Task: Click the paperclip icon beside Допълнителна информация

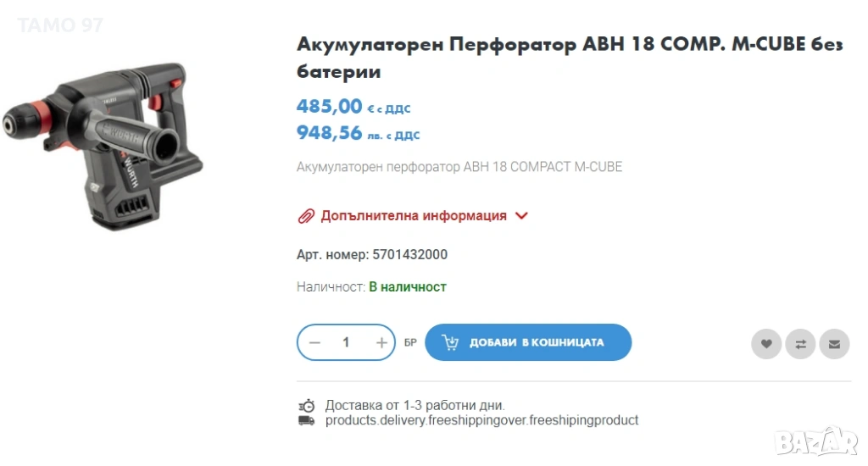Action: point(306,216)
